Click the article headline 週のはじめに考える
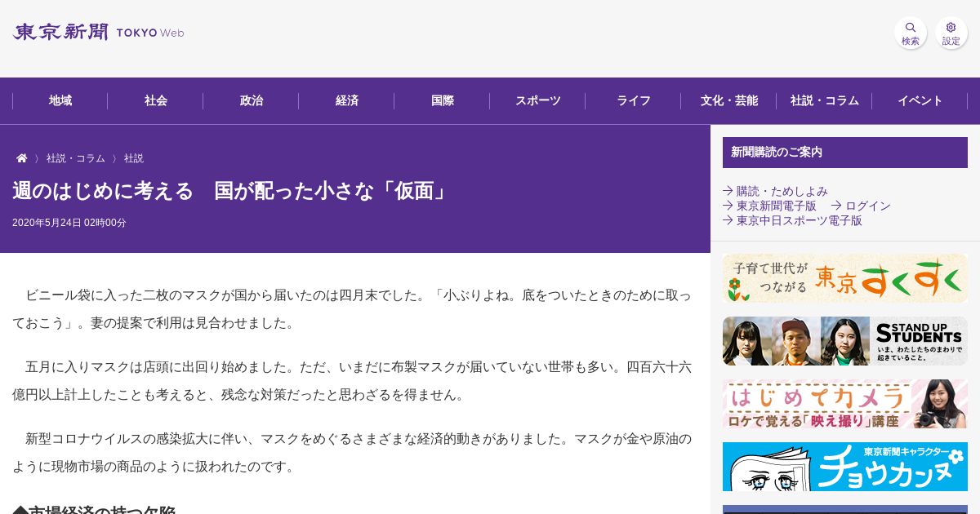 pos(231,191)
